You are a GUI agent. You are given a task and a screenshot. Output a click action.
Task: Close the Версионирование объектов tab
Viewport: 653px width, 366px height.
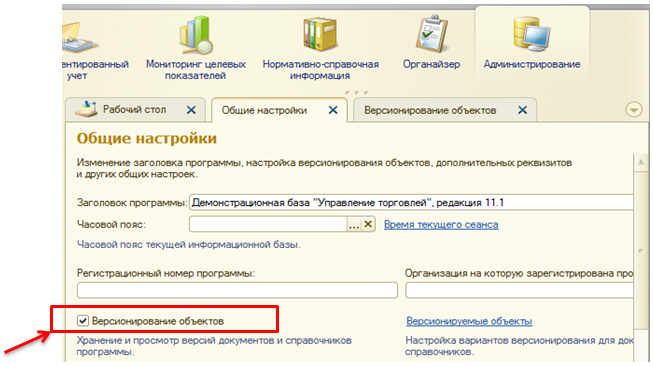coord(522,110)
